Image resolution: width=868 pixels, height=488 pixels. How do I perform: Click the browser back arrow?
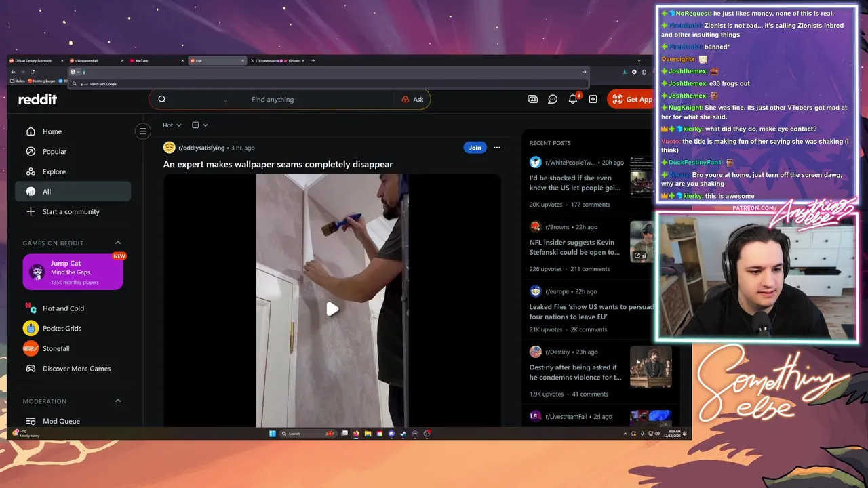13,72
